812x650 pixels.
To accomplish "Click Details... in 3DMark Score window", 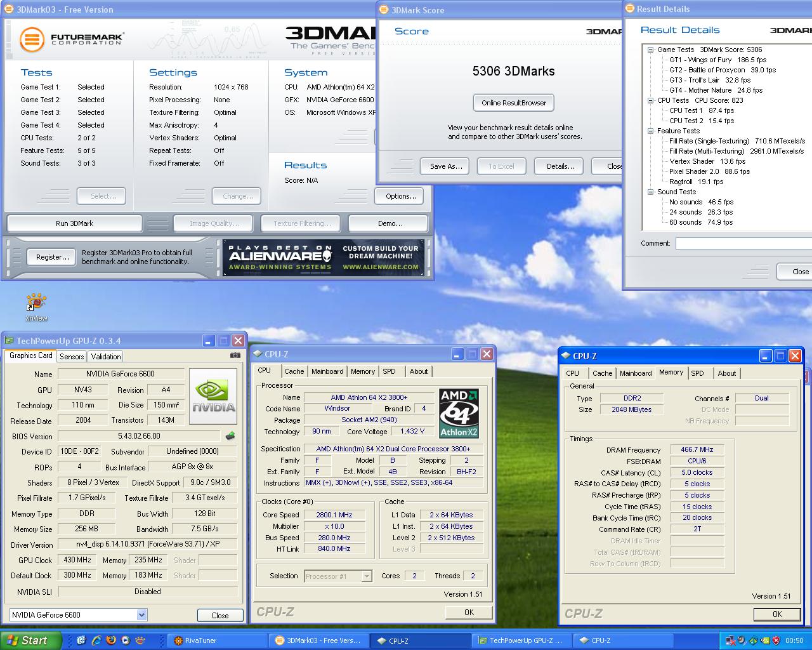I will (560, 166).
